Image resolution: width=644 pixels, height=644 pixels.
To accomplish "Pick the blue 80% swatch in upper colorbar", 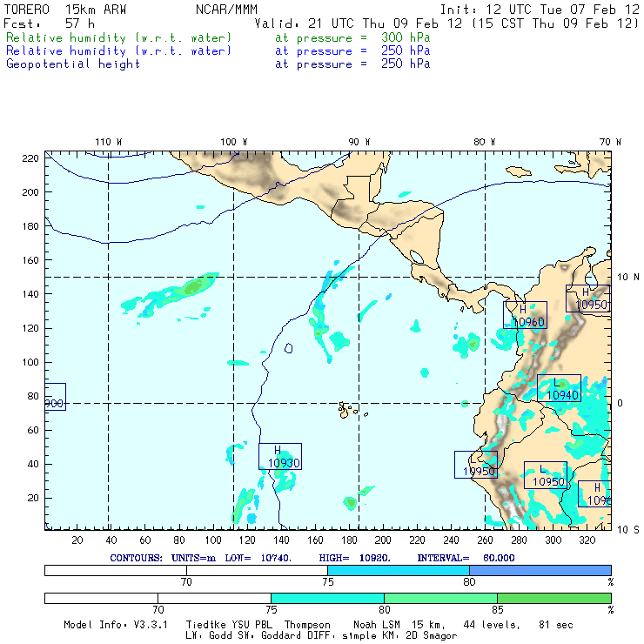I will point(540,569).
